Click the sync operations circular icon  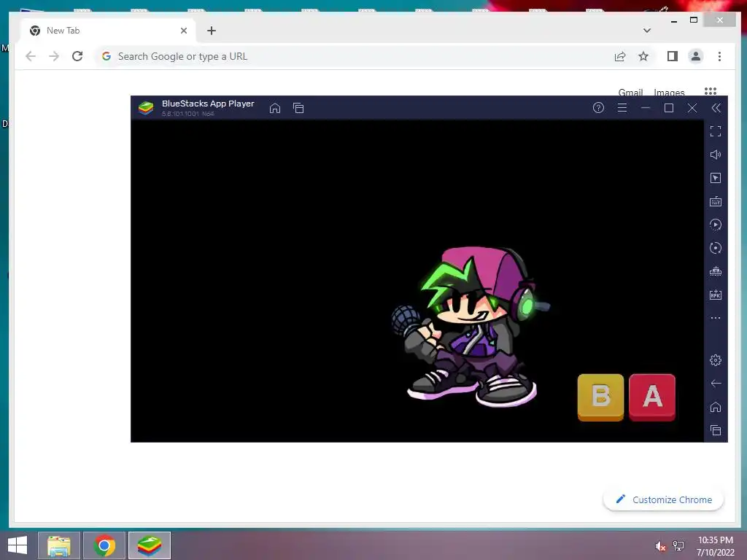tap(716, 248)
